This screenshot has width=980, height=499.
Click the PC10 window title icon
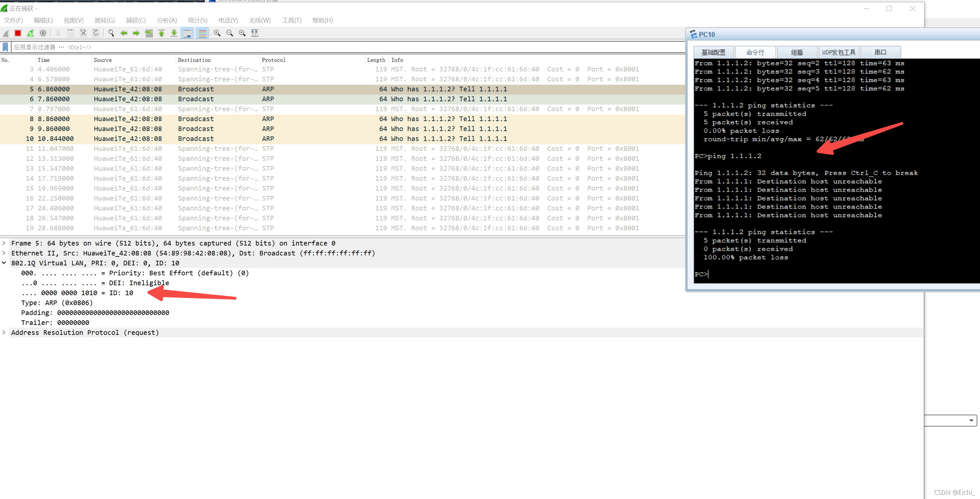(x=693, y=34)
